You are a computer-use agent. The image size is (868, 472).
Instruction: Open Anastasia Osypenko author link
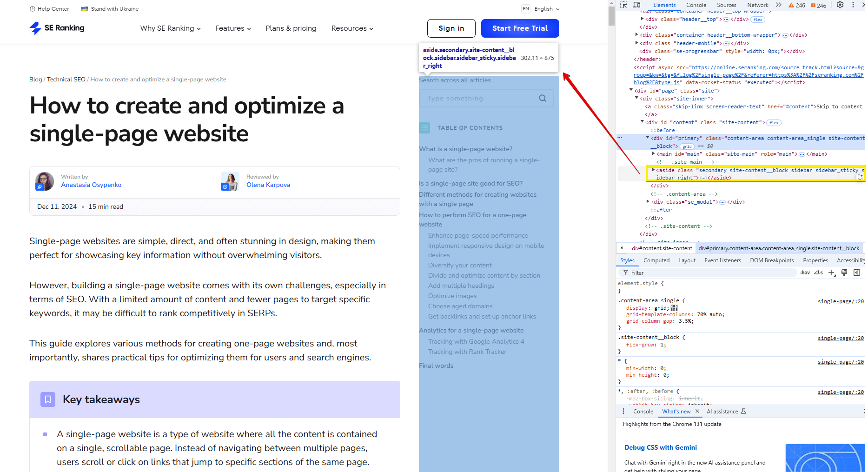91,185
